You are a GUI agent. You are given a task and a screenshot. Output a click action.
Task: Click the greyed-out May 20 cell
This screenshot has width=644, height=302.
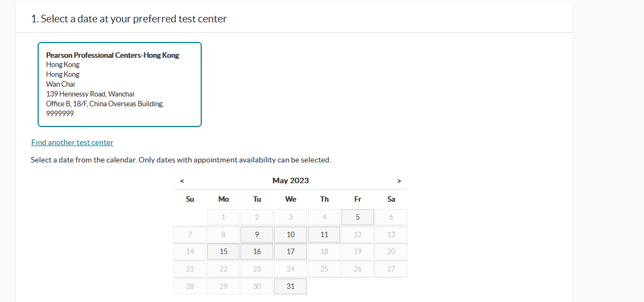(392, 251)
